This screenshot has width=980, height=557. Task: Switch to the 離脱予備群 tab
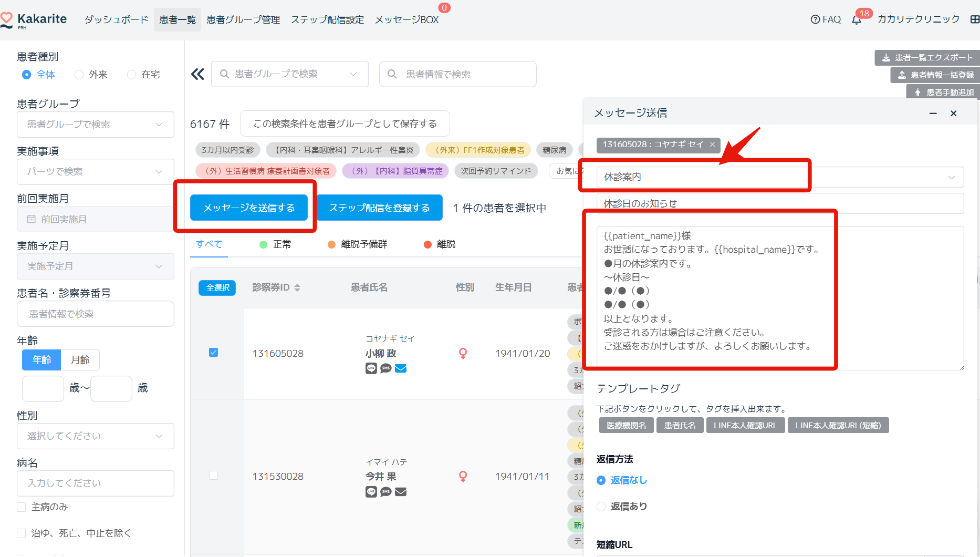[358, 244]
